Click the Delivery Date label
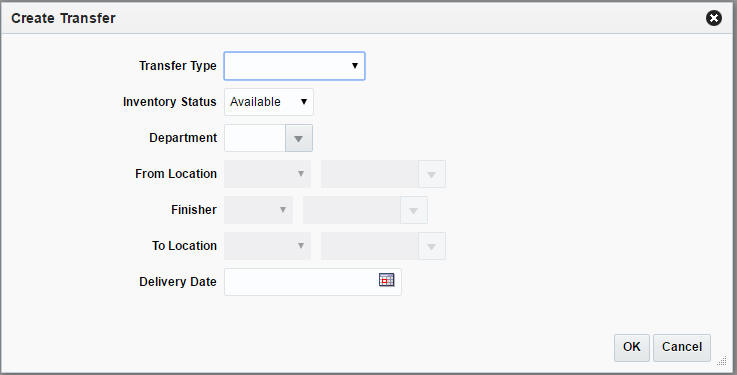737x375 pixels. click(x=178, y=282)
